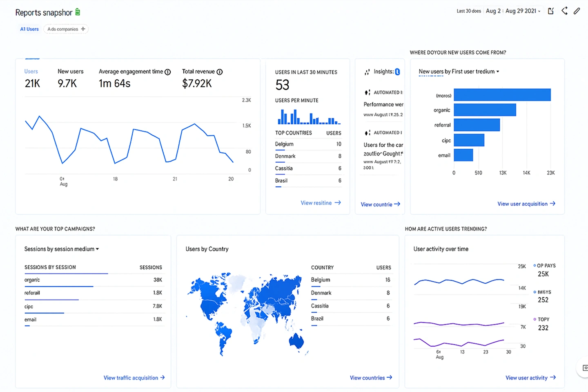Click info icon next to Total revenue
The height and width of the screenshot is (392, 588).
tap(220, 72)
